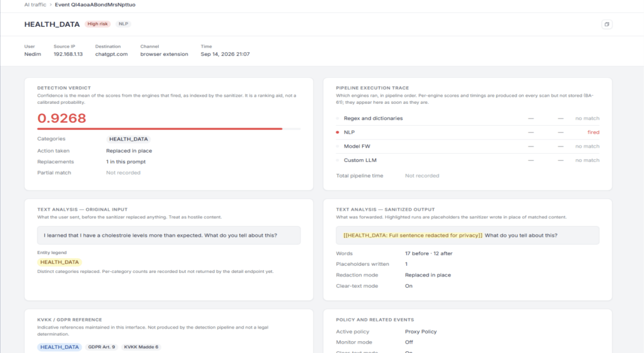Click the Redaction mode Replaced in place value

tap(428, 275)
